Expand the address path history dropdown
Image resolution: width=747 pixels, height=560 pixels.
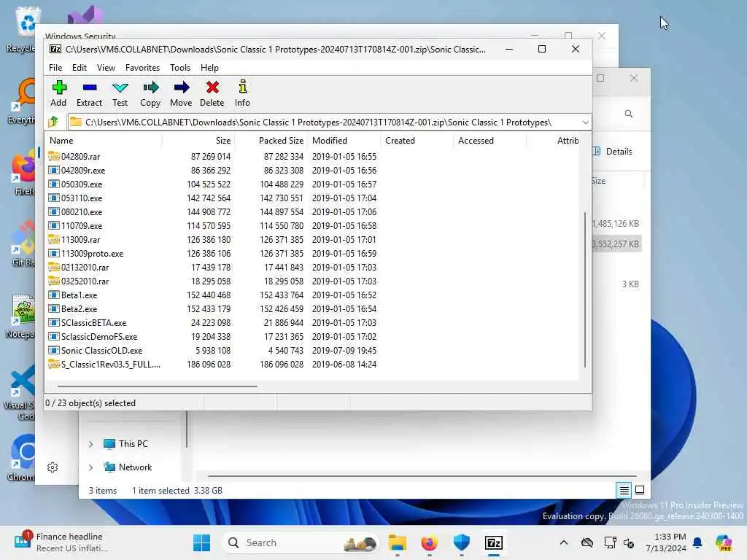pos(585,122)
